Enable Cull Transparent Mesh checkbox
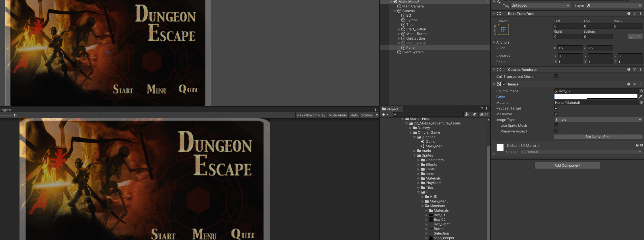The image size is (644, 240). pyautogui.click(x=556, y=76)
